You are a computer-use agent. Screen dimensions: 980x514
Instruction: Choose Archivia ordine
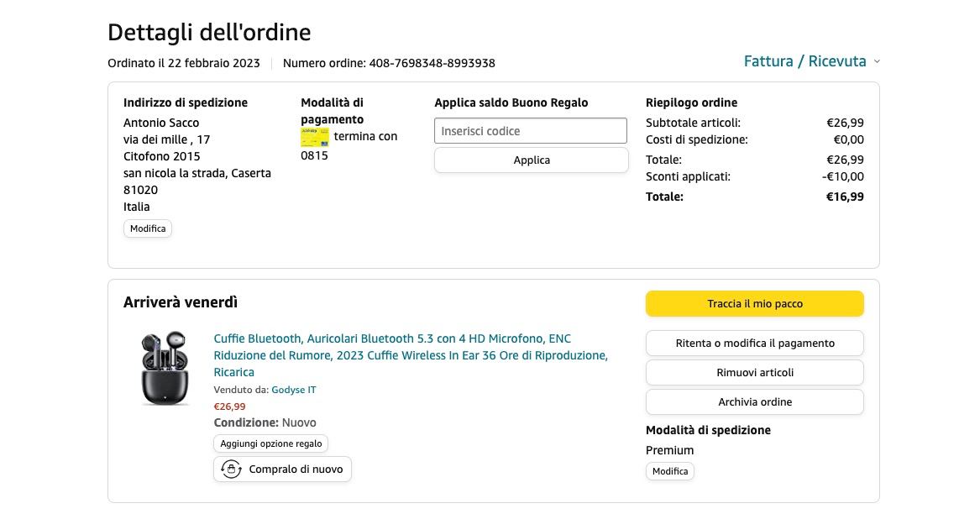coord(754,402)
